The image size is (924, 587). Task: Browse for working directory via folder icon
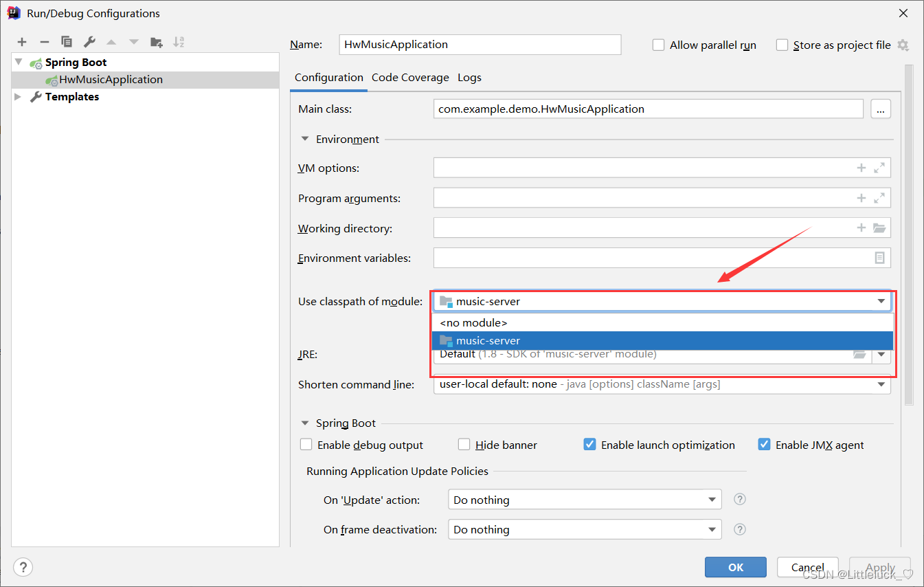[x=880, y=228]
